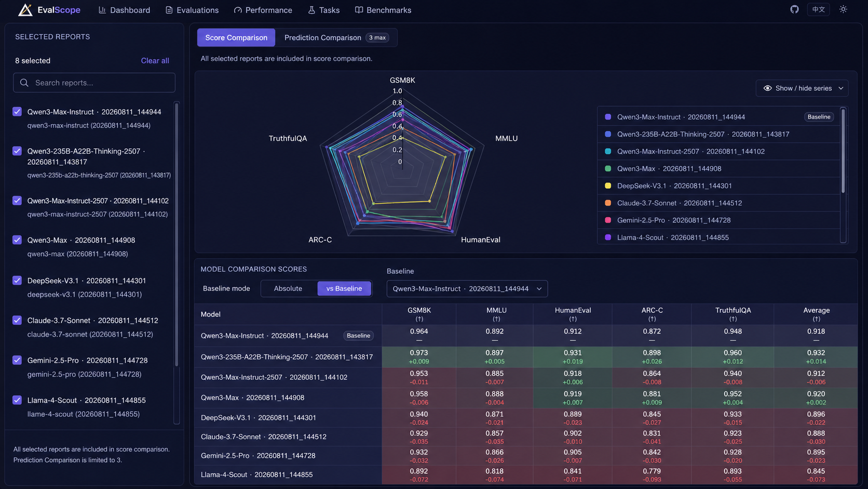This screenshot has height=489, width=868.
Task: Click the EvalScope brand name
Action: 59,10
